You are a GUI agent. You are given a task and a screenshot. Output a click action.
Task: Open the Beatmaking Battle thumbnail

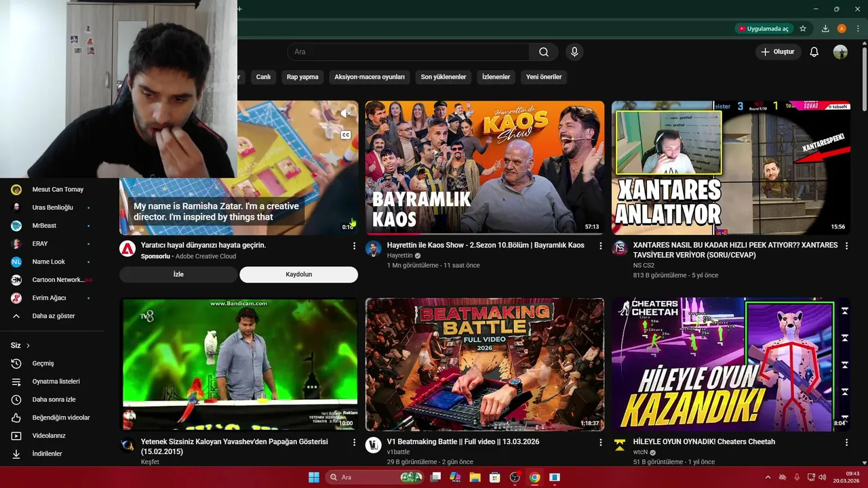[x=485, y=365]
